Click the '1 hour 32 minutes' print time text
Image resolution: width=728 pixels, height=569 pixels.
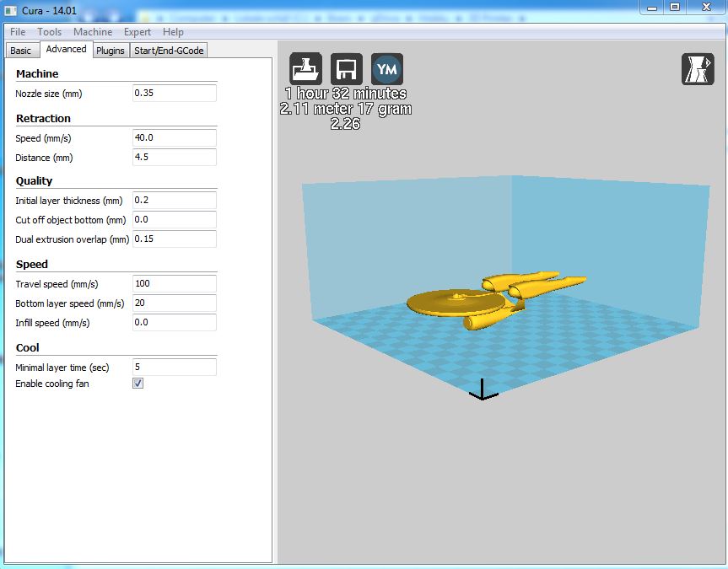tap(346, 94)
